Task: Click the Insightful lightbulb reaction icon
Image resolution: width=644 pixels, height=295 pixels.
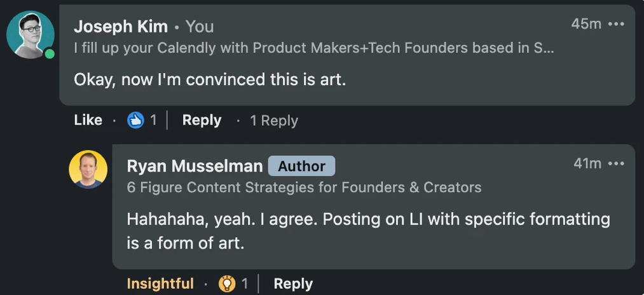Action: click(227, 284)
